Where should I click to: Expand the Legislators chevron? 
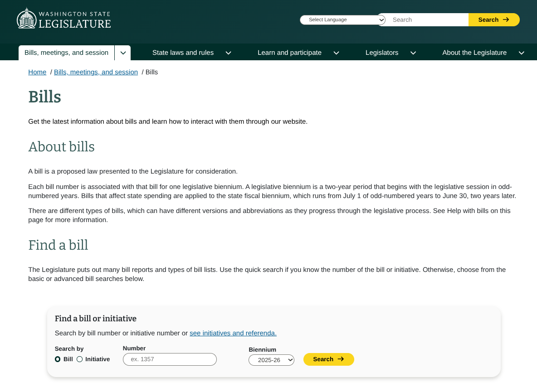point(413,53)
